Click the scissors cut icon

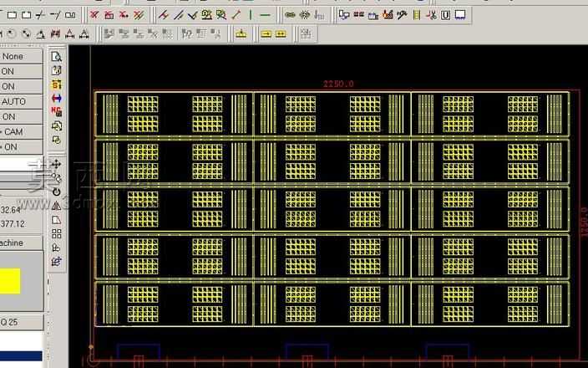pos(431,15)
